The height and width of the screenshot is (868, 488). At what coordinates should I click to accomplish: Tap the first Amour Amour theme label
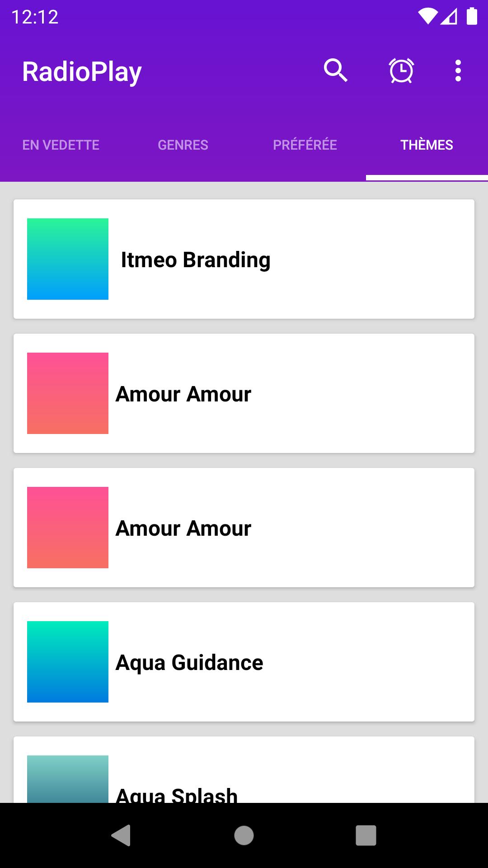(183, 394)
